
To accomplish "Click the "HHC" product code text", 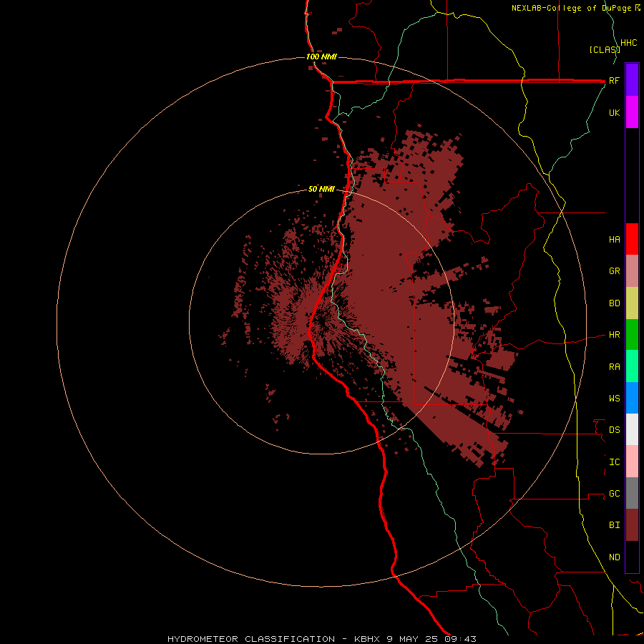I will point(629,43).
